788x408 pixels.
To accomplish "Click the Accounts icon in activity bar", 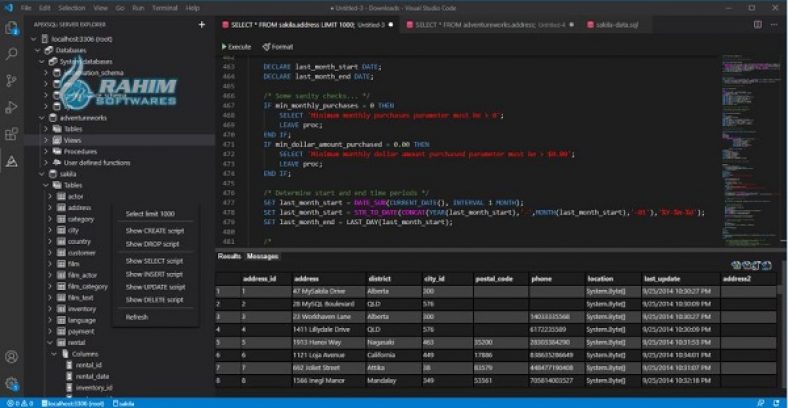I will point(11,357).
